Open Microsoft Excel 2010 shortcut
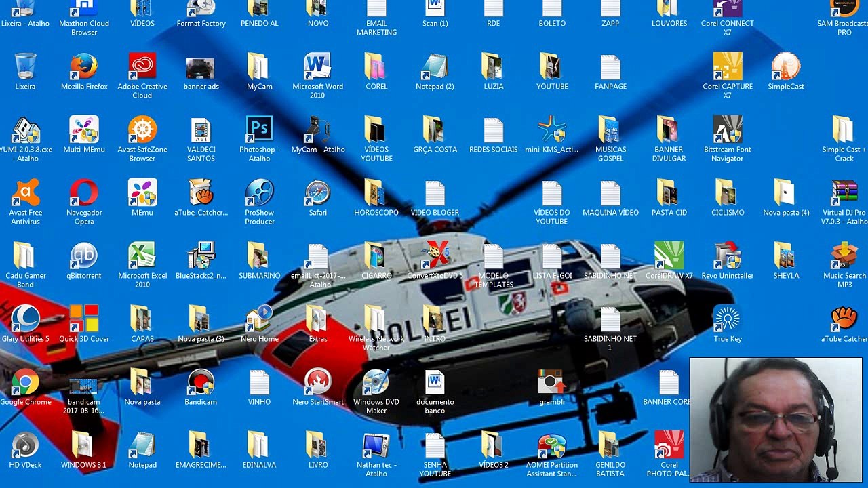Image resolution: width=868 pixels, height=488 pixels. pyautogui.click(x=142, y=256)
